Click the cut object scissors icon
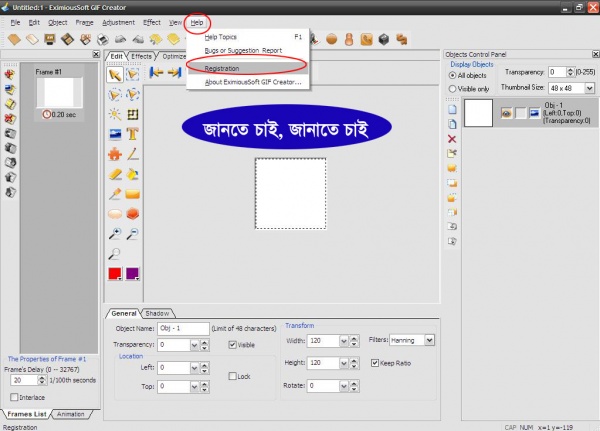Image resolution: width=600 pixels, height=431 pixels. coord(452,153)
